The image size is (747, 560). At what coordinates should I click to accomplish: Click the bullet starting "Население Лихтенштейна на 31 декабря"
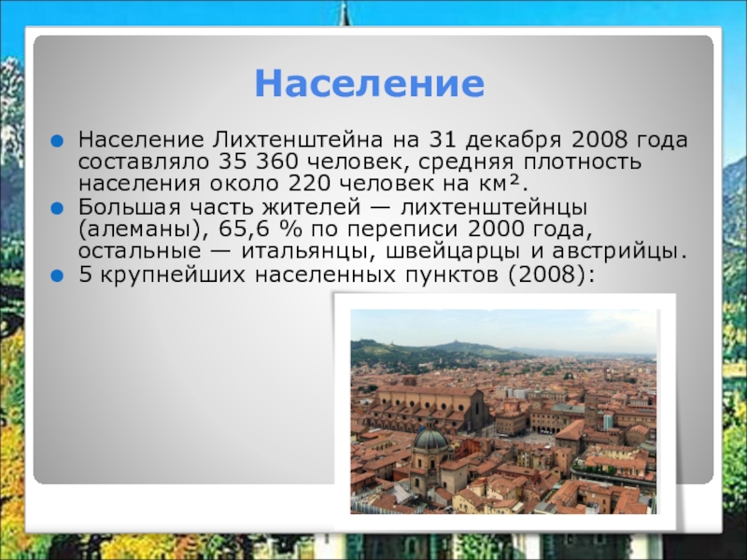click(x=383, y=161)
